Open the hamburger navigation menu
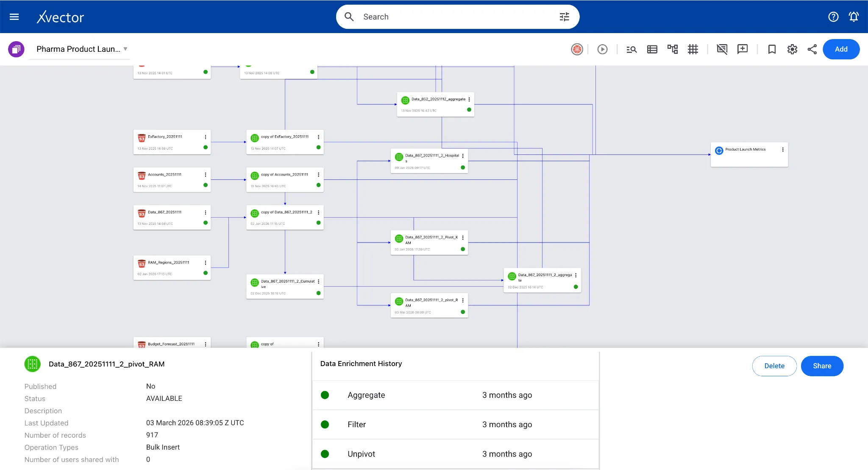 point(14,17)
